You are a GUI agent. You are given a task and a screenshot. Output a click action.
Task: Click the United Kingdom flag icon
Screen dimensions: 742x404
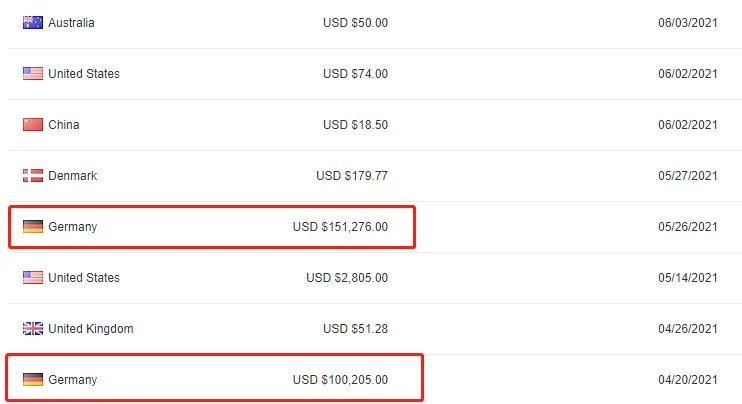coord(33,329)
